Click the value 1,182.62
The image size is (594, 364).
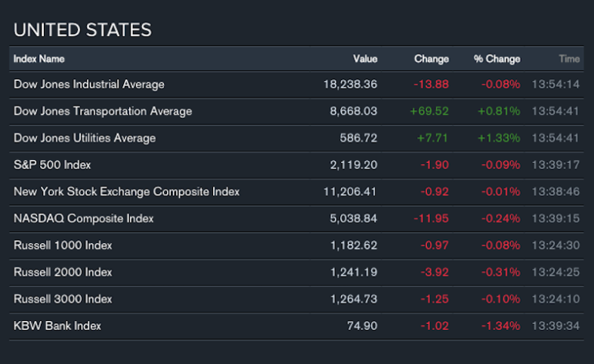coord(354,245)
